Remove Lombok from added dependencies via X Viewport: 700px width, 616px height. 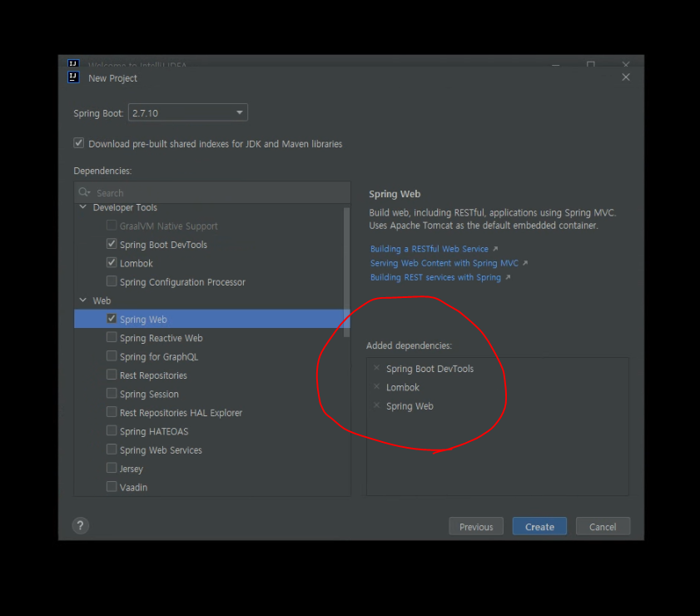(x=377, y=386)
